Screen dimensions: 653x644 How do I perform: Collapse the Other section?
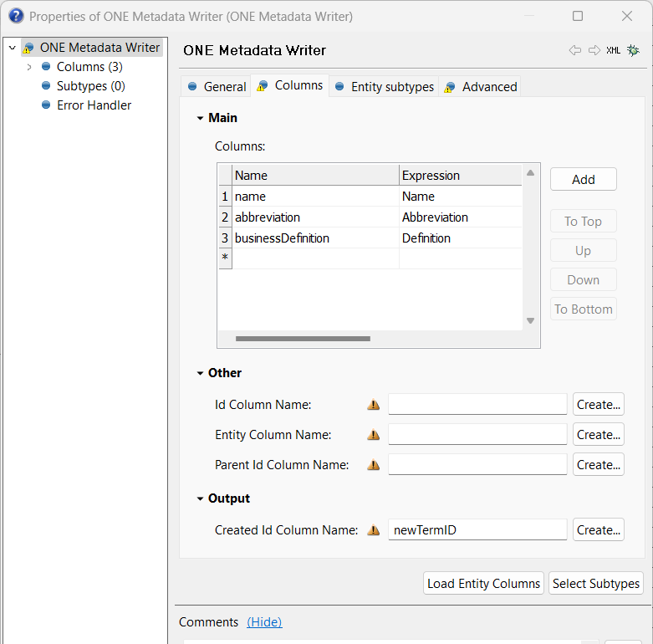[x=201, y=373]
